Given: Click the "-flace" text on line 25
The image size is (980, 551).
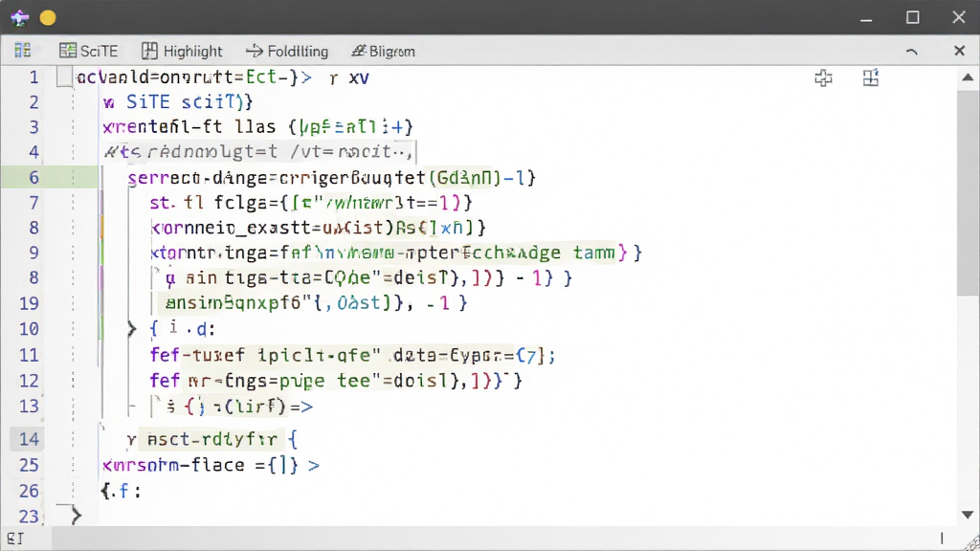Looking at the screenshot, I should pyautogui.click(x=212, y=465).
